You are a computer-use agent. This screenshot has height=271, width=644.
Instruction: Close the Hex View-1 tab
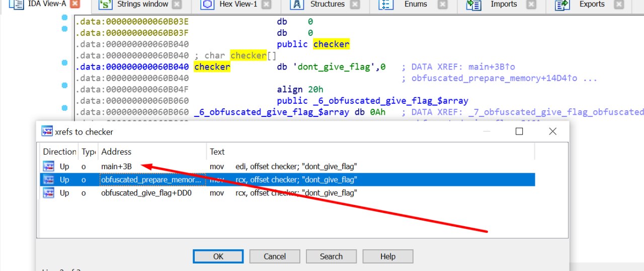click(266, 5)
